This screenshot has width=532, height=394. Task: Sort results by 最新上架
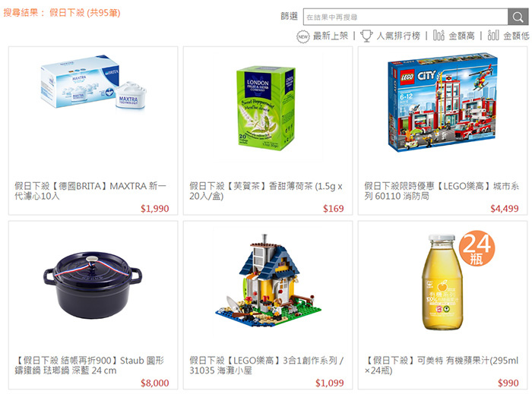[x=331, y=36]
